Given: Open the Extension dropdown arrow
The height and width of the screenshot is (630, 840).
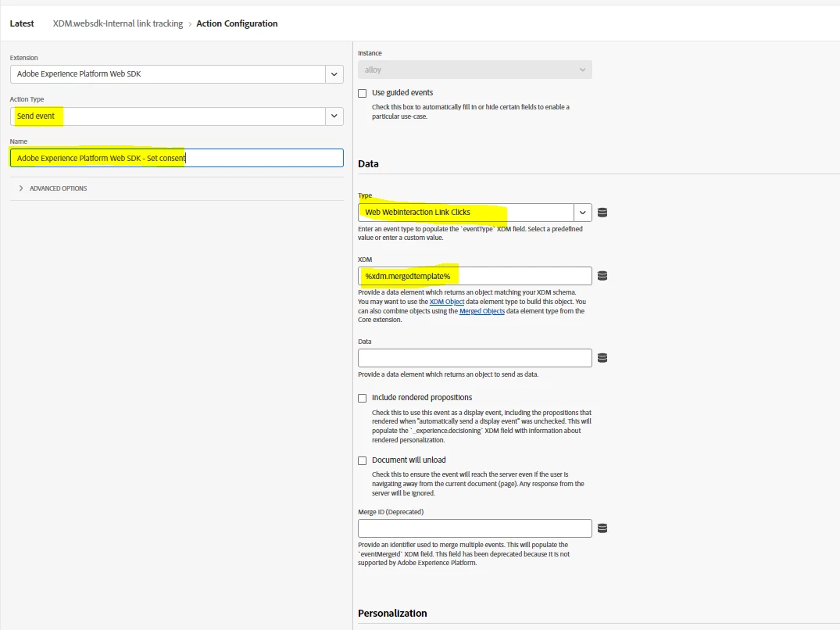Looking at the screenshot, I should tap(334, 74).
